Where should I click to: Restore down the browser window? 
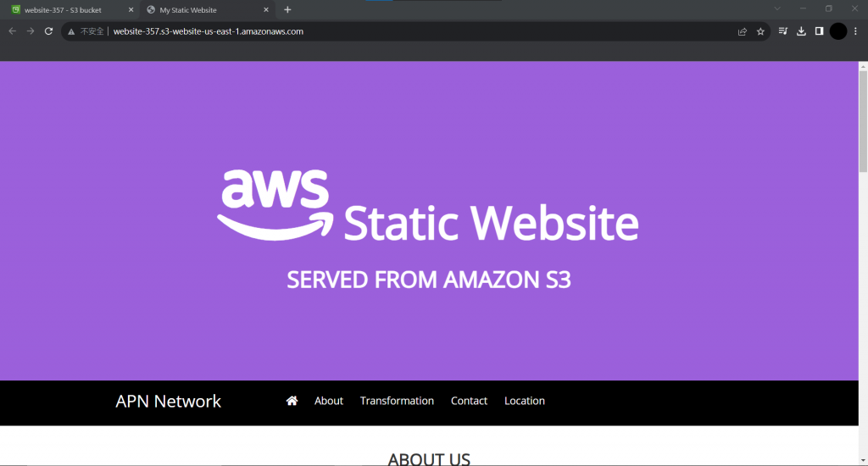[x=829, y=8]
